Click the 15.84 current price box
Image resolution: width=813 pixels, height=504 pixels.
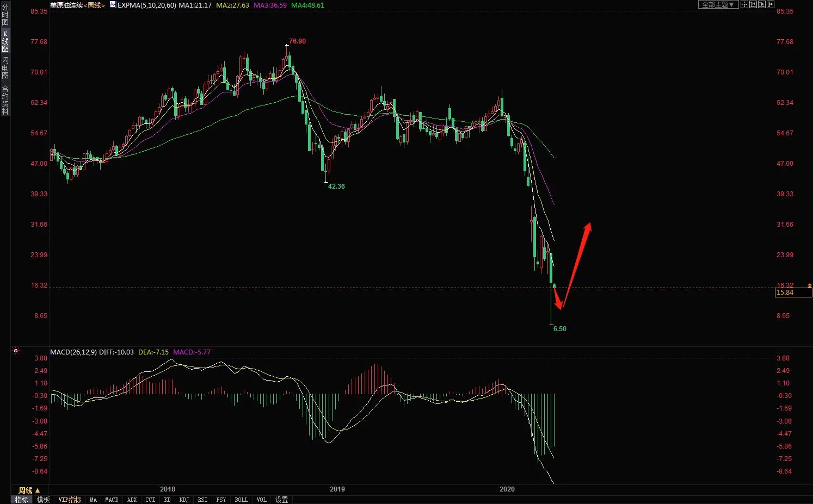(x=793, y=293)
